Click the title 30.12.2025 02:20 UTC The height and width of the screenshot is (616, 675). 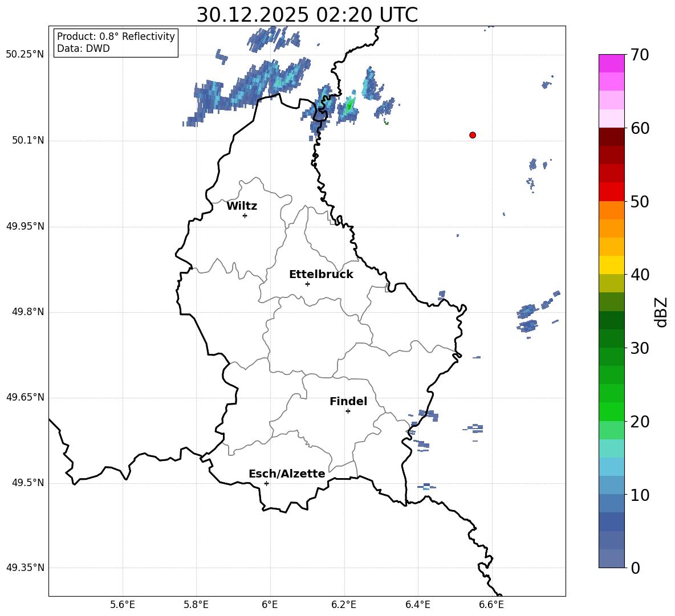pos(307,15)
